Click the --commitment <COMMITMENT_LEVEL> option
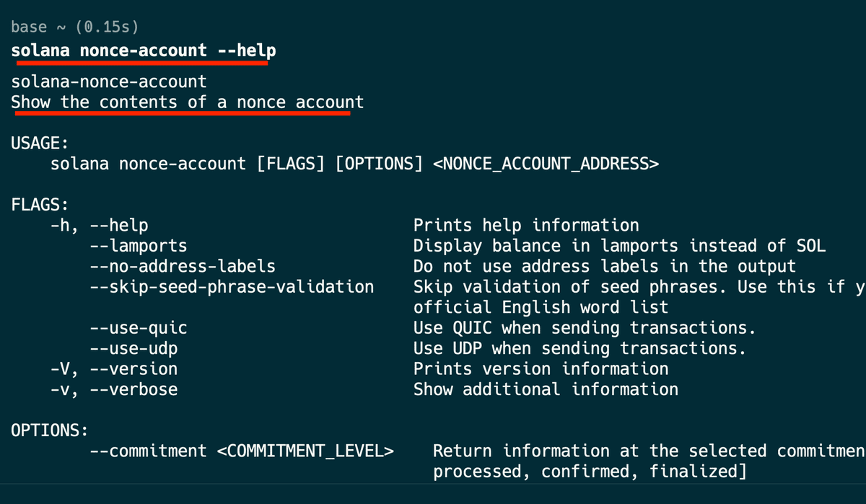This screenshot has height=504, width=866. pyautogui.click(x=242, y=451)
